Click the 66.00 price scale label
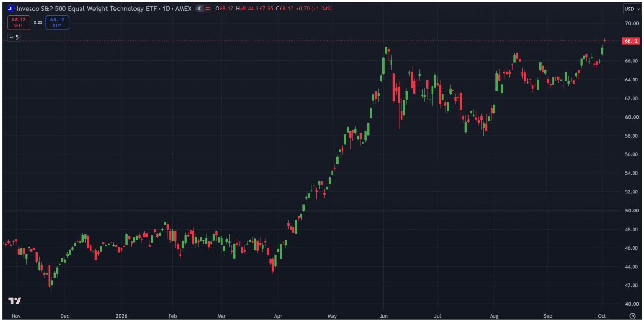 point(632,61)
